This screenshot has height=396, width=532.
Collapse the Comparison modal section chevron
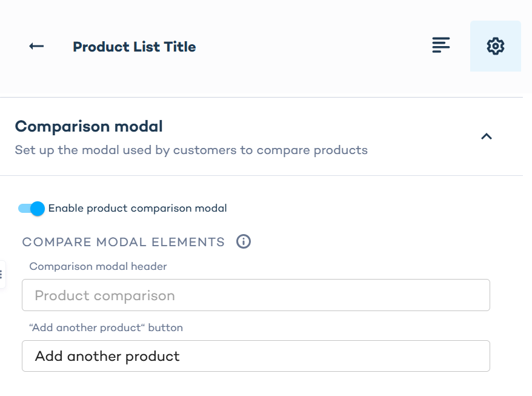(x=486, y=136)
